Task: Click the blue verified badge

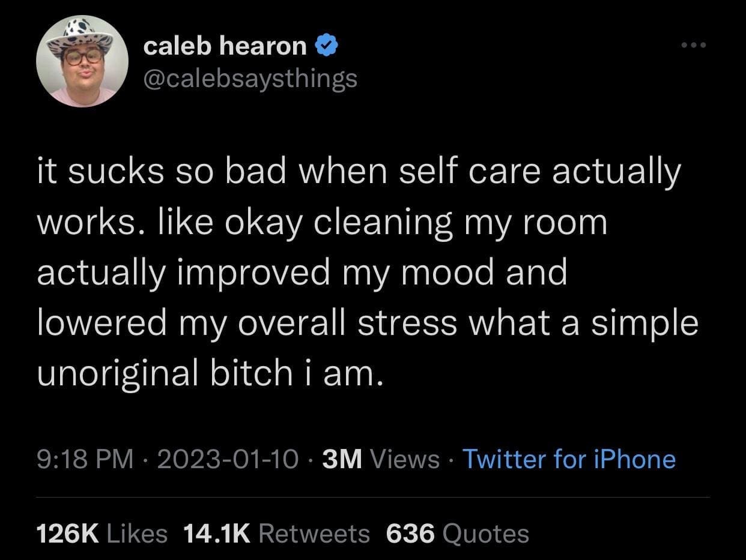Action: coord(325,46)
